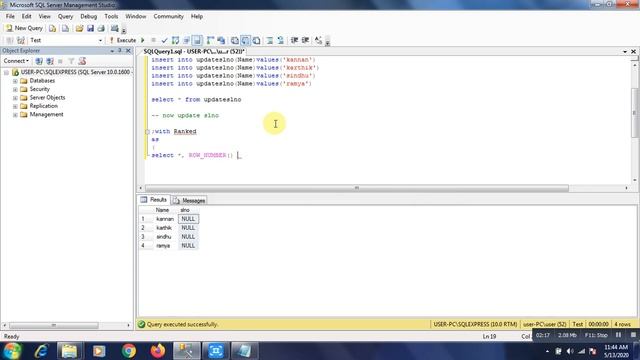Toggle Include Client Statistics
Screen dimensions: 640x360
pos(221,40)
